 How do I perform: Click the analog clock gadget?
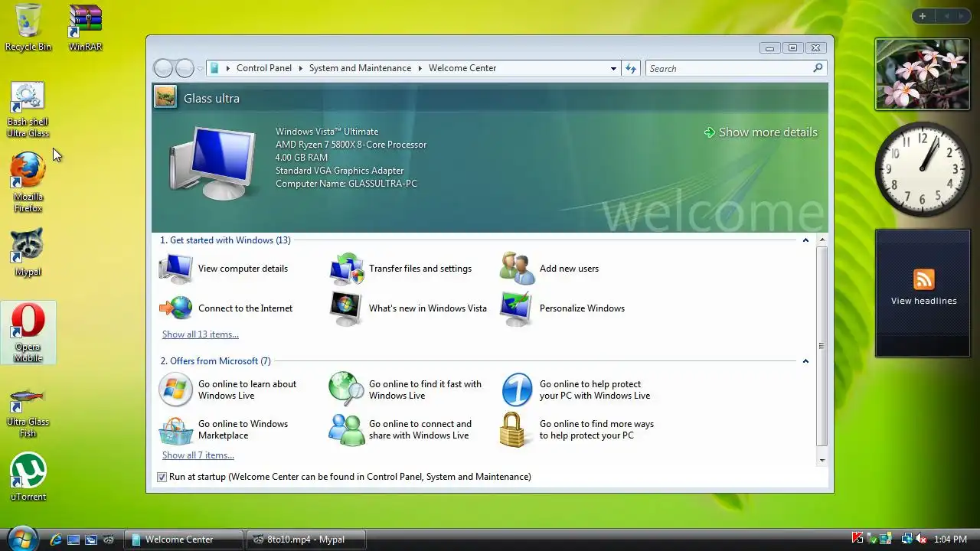coord(923,170)
